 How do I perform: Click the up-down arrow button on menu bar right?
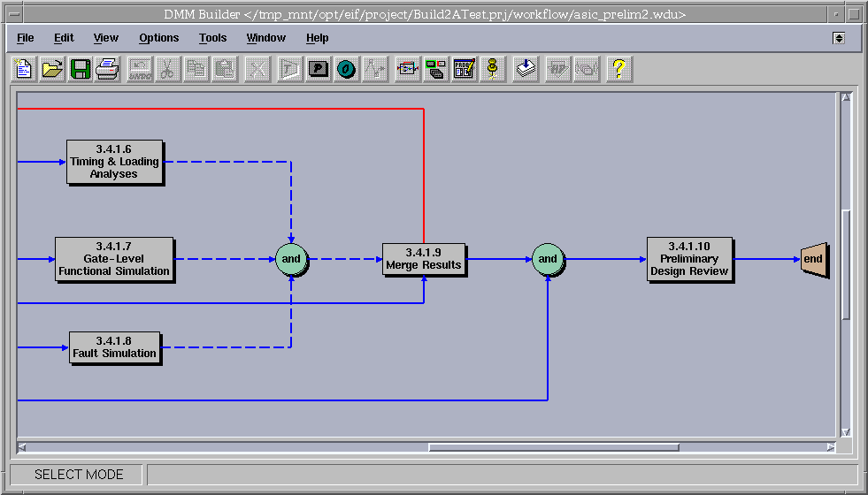(x=839, y=38)
